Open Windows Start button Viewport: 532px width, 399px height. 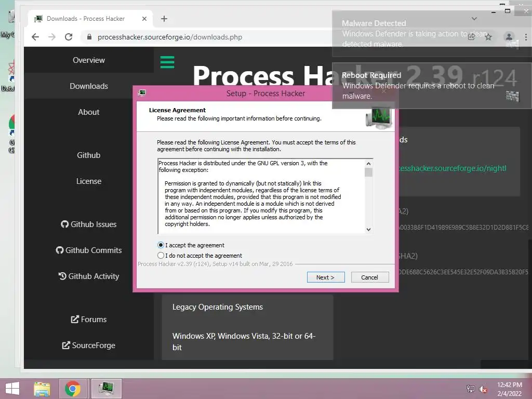(12, 389)
